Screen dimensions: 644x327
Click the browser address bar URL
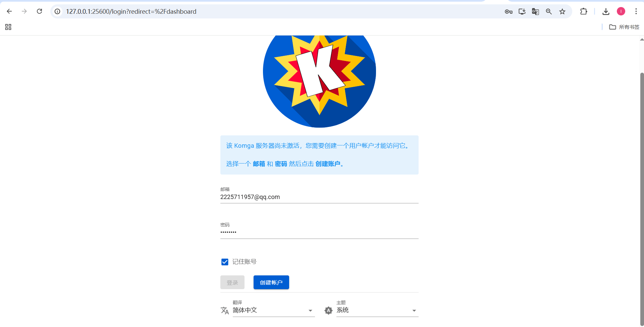coord(131,11)
